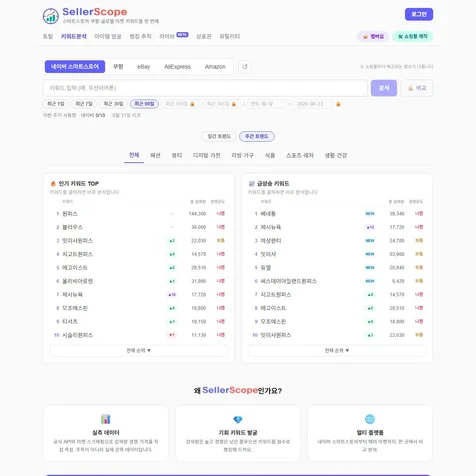Screen dimensions: 476x476
Task: Expand 전체 순위 under 급상승 키워드
Action: [x=337, y=350]
